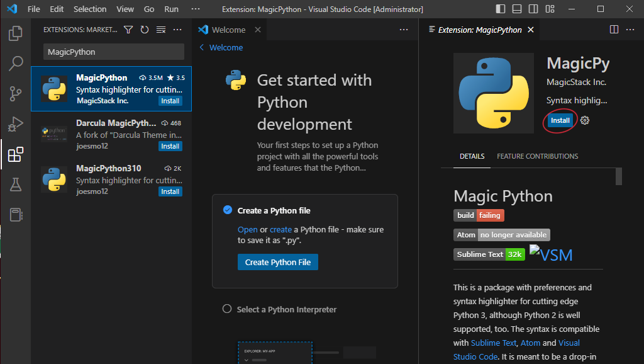Split the editor right
Screen dimensions: 644x364
point(614,30)
